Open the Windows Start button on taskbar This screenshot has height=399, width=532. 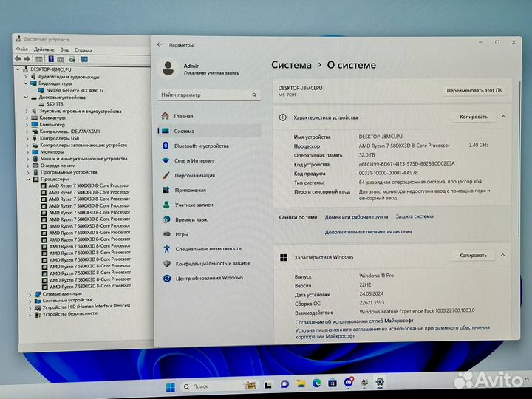pyautogui.click(x=171, y=387)
